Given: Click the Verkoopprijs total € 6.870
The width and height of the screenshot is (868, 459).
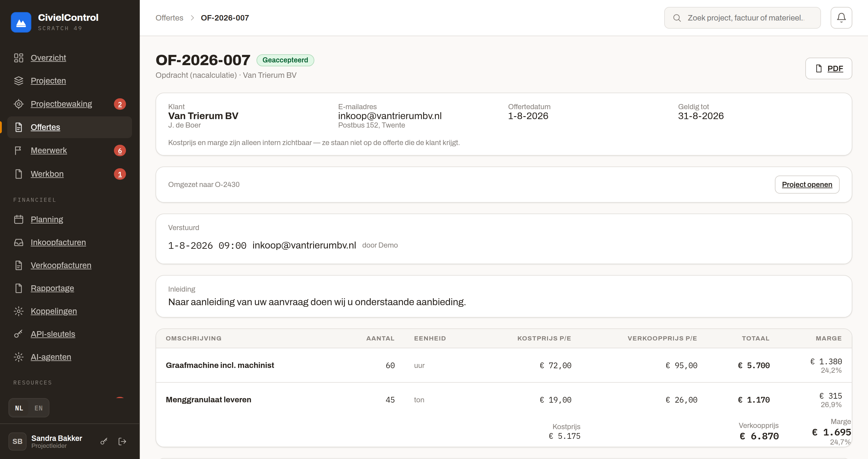Looking at the screenshot, I should 759,436.
